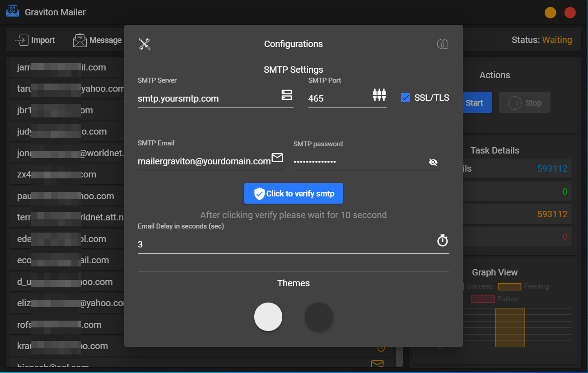This screenshot has width=588, height=373.
Task: Click the stopwatch icon in Email Delay field
Action: click(x=443, y=240)
